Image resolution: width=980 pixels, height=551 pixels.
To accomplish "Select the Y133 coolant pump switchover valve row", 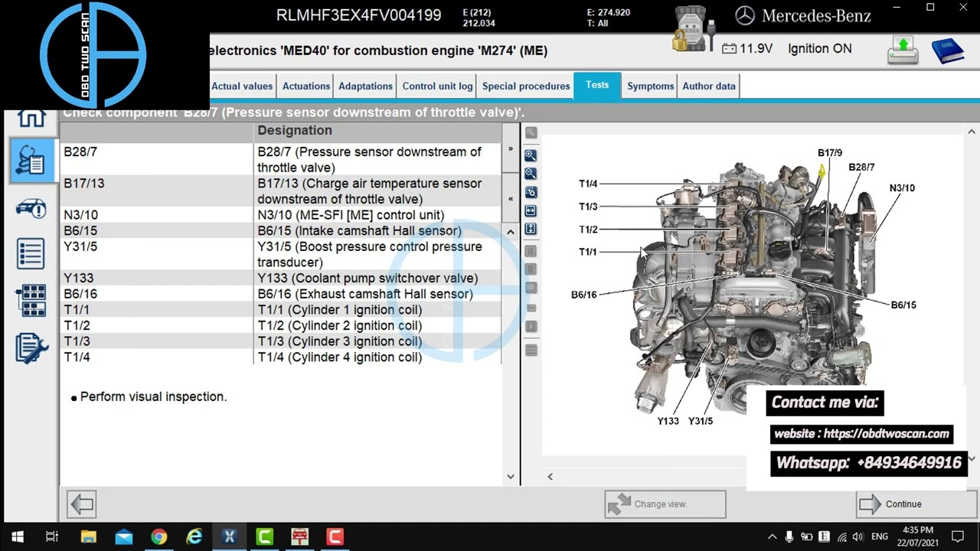I will coord(281,278).
